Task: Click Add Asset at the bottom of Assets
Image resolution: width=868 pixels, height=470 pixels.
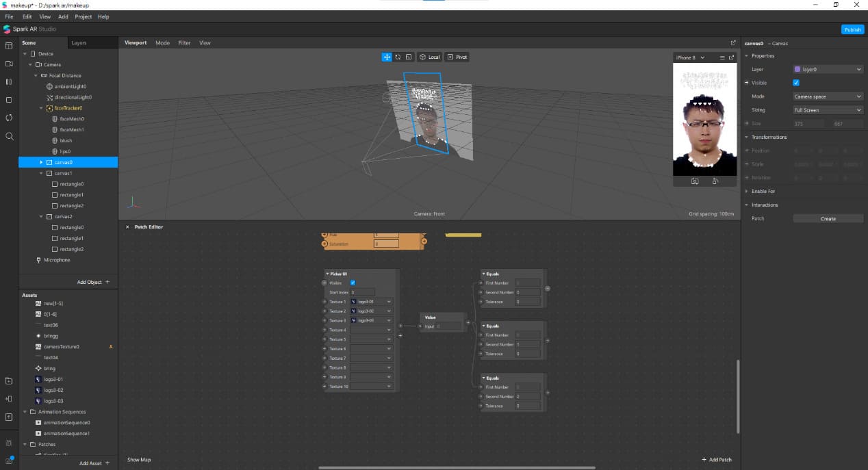Action: 94,463
